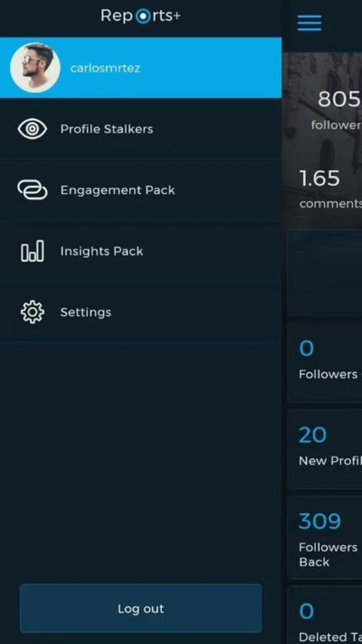Tap the hamburger menu icon

(309, 23)
